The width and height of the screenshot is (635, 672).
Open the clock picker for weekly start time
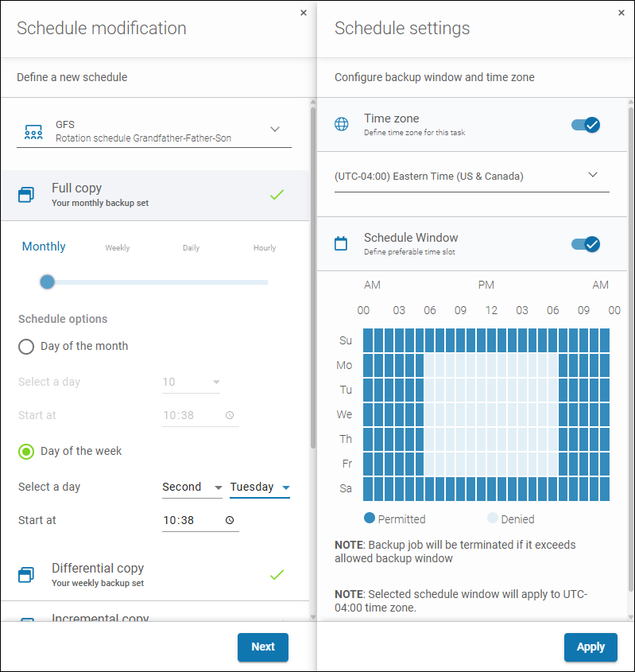pyautogui.click(x=230, y=520)
